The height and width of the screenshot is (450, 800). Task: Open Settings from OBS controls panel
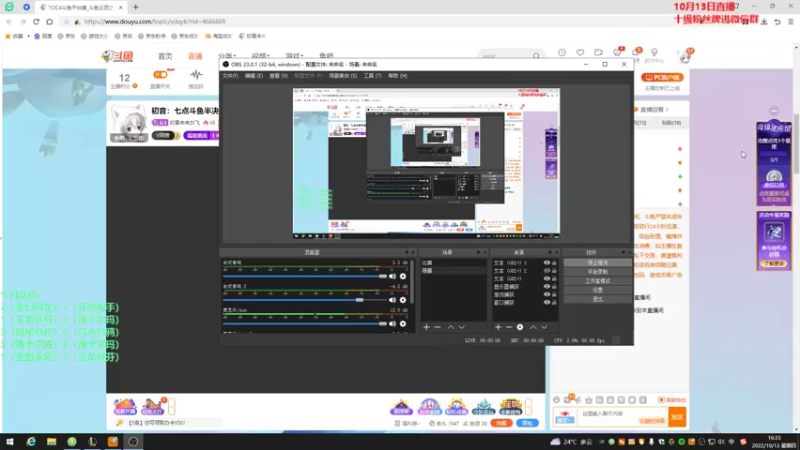[x=597, y=290]
